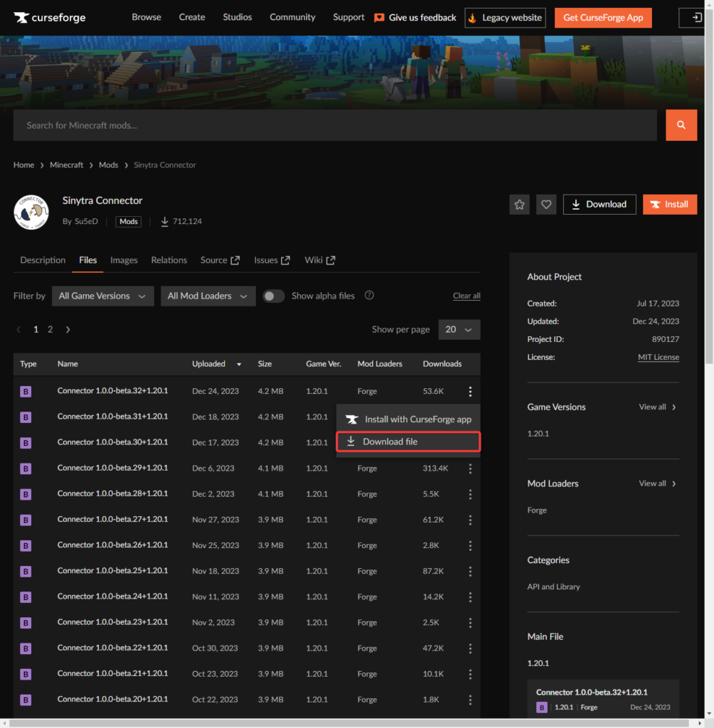Click the orange search magnifier button

point(681,125)
